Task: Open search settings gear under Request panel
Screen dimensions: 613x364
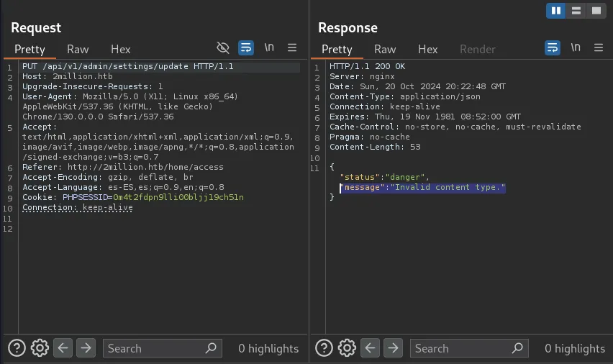Action: (x=40, y=348)
